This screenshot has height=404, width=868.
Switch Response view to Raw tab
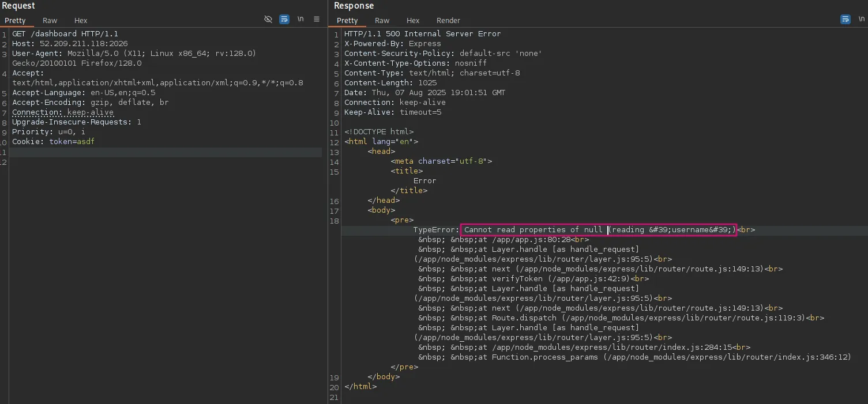click(x=382, y=21)
